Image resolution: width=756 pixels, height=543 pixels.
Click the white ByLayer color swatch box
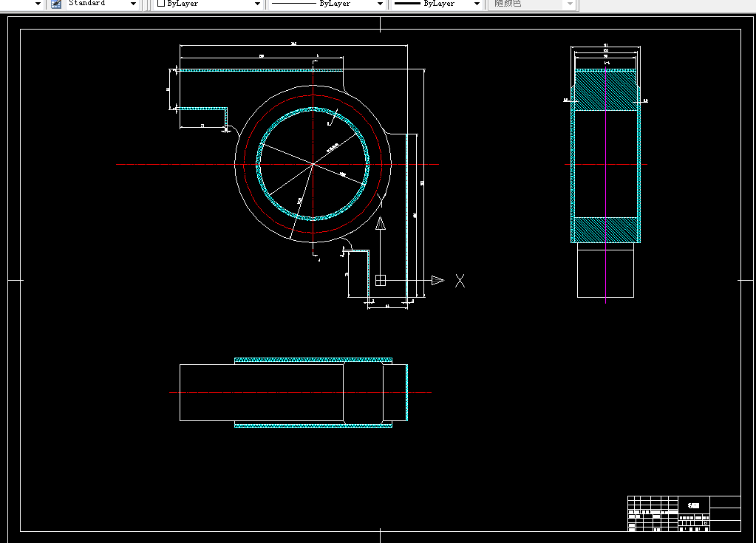(x=161, y=4)
